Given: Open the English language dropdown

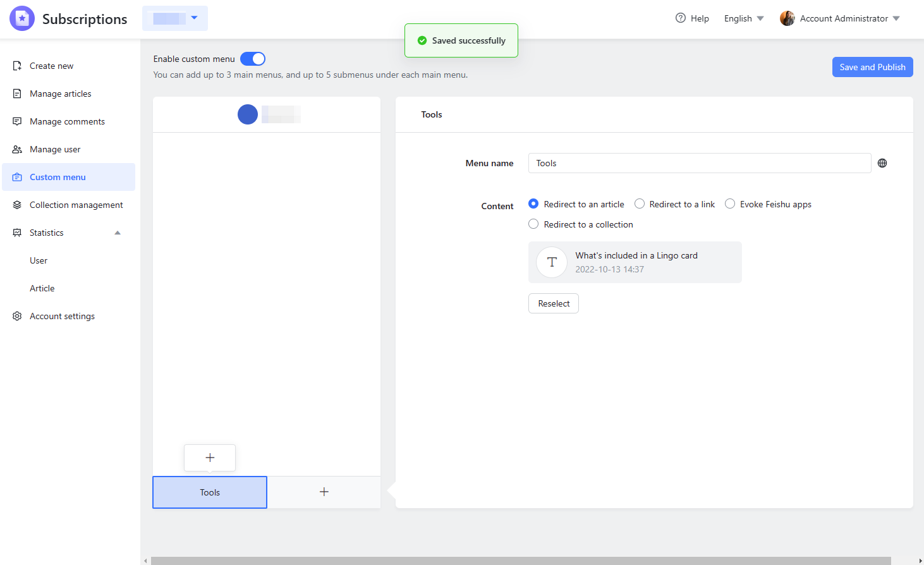Looking at the screenshot, I should click(743, 18).
